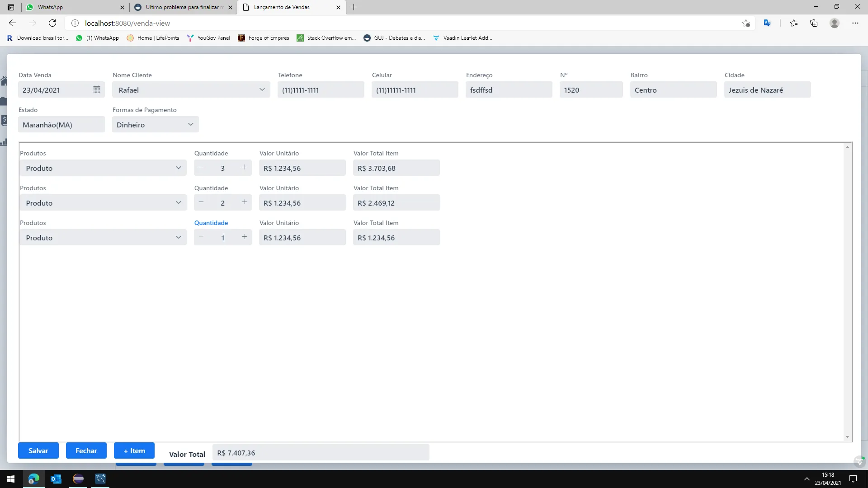
Task: Click scroll down arrow in product list
Action: [847, 437]
